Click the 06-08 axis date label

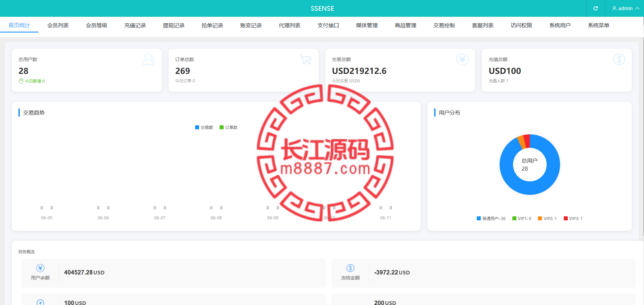(216, 218)
